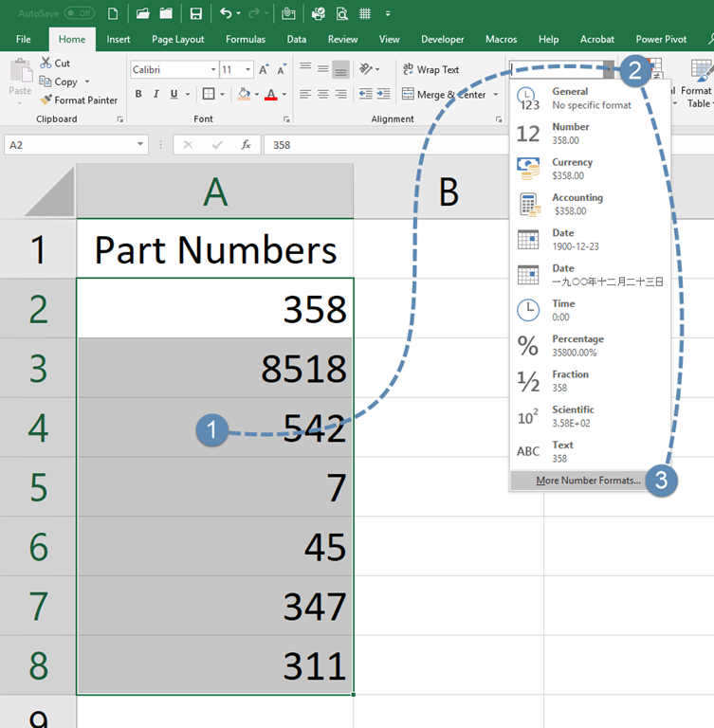This screenshot has width=714, height=728.
Task: Click the Cut scissors icon
Action: (x=46, y=63)
